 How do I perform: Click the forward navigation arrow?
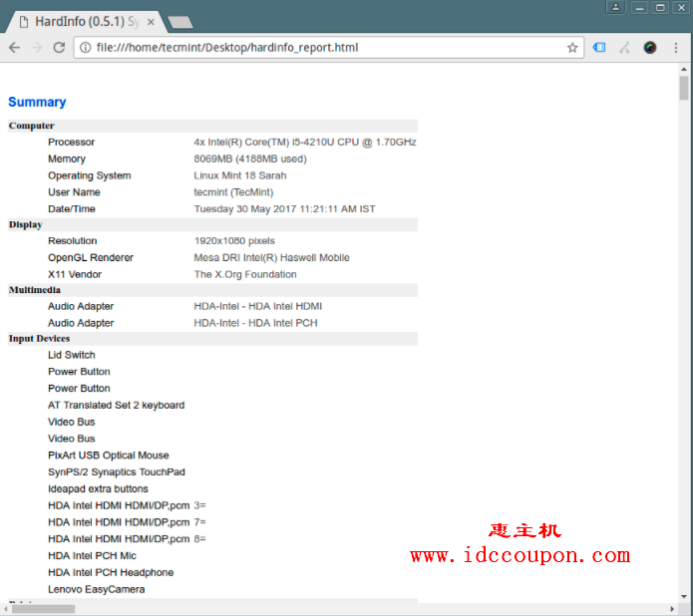click(x=37, y=48)
